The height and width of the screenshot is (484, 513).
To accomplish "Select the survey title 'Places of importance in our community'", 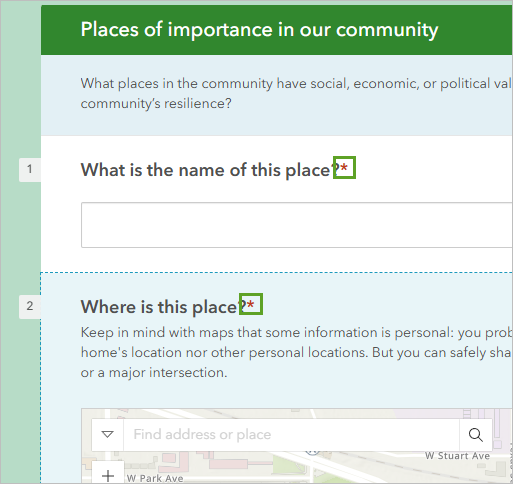I will tap(259, 30).
